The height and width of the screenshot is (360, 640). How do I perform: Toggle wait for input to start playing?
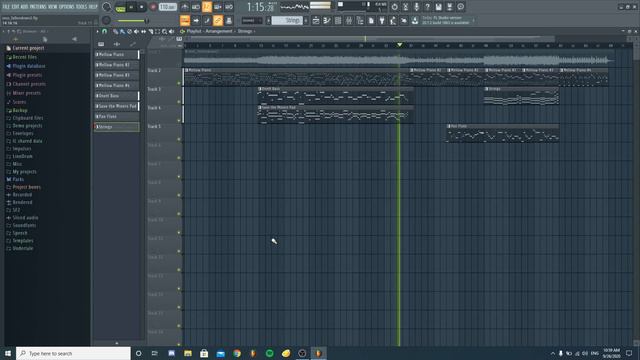pos(196,7)
